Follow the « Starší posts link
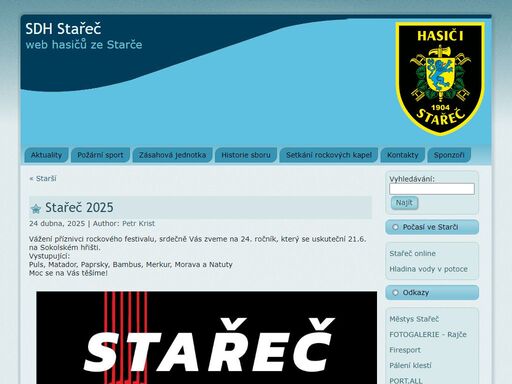The width and height of the screenshot is (512, 384). (x=43, y=179)
